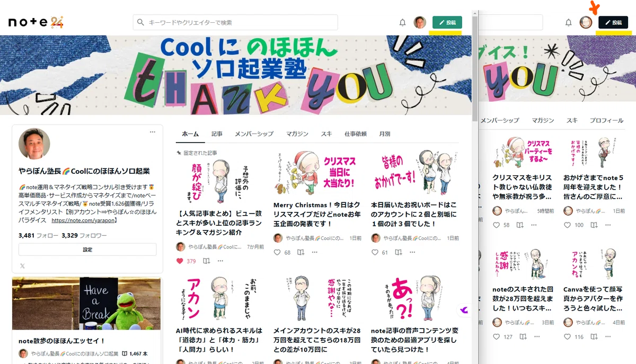Image resolution: width=636 pixels, height=364 pixels.
Task: Switch to the 記事 tab
Action: click(217, 134)
